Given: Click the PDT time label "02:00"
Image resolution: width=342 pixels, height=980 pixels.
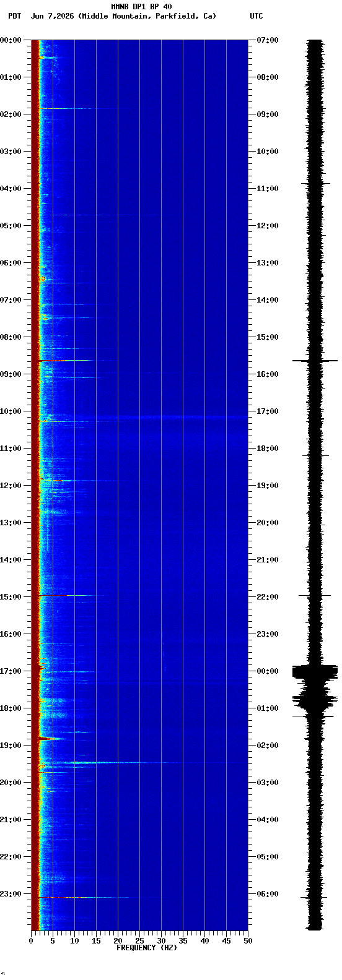Looking at the screenshot, I should (x=11, y=114).
